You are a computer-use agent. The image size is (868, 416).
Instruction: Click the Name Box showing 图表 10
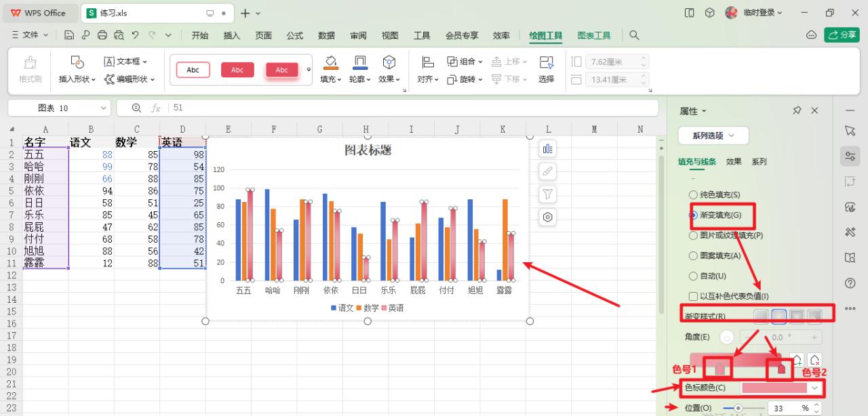60,108
